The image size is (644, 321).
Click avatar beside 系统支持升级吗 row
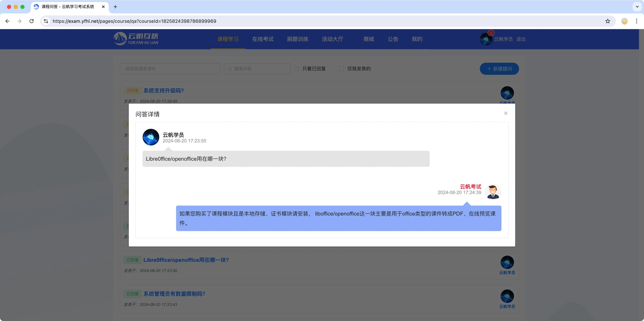(x=507, y=93)
